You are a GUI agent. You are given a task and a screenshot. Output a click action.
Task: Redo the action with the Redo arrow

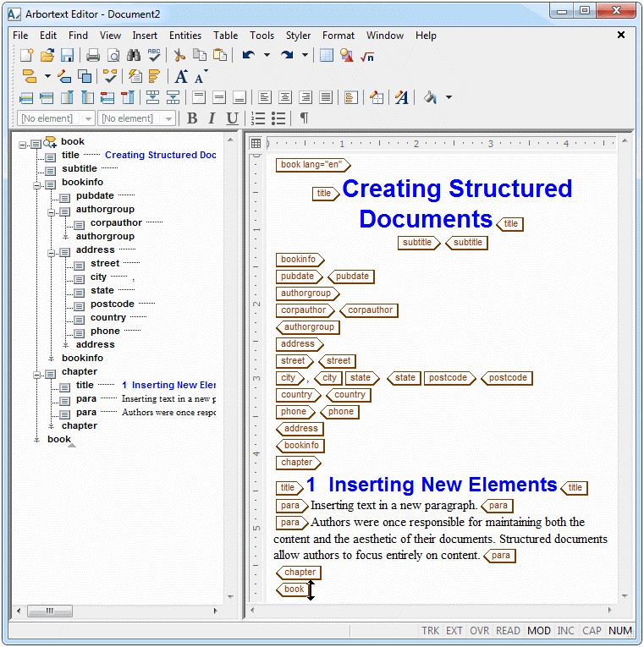pyautogui.click(x=287, y=55)
